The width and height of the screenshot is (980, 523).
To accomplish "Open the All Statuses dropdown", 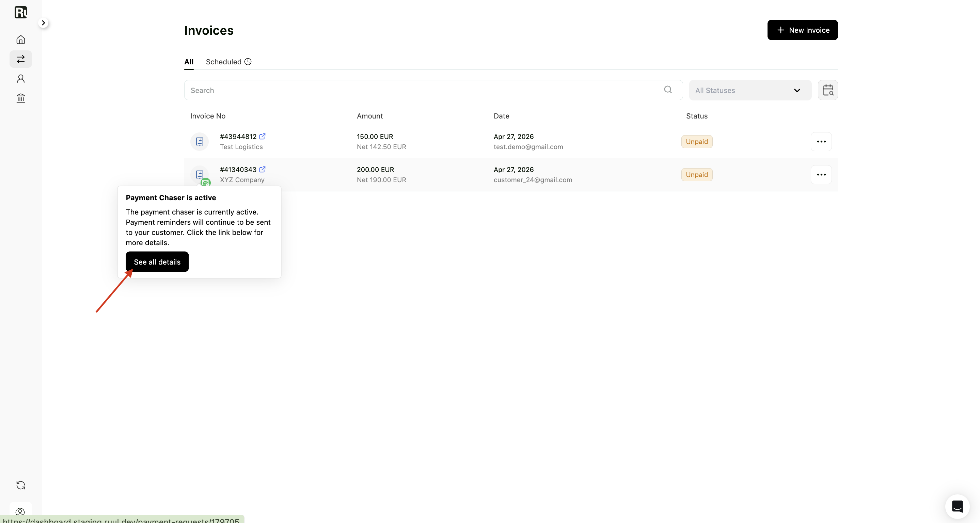I will (x=750, y=90).
